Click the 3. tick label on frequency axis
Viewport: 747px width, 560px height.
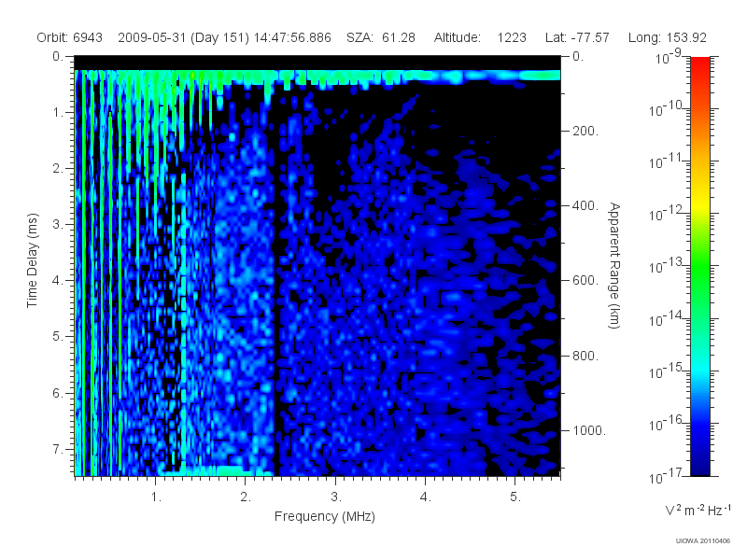[x=336, y=497]
